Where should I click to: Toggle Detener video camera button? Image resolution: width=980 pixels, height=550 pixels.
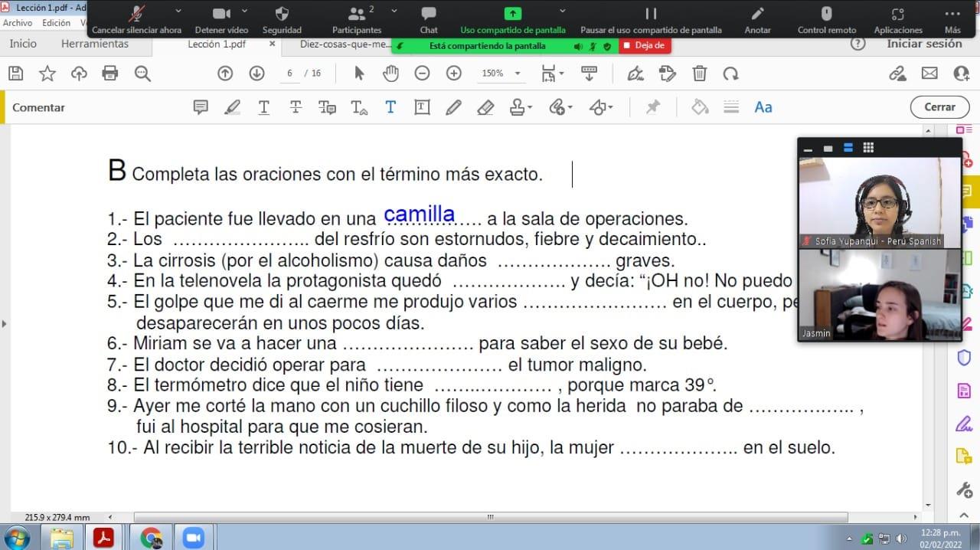click(221, 15)
